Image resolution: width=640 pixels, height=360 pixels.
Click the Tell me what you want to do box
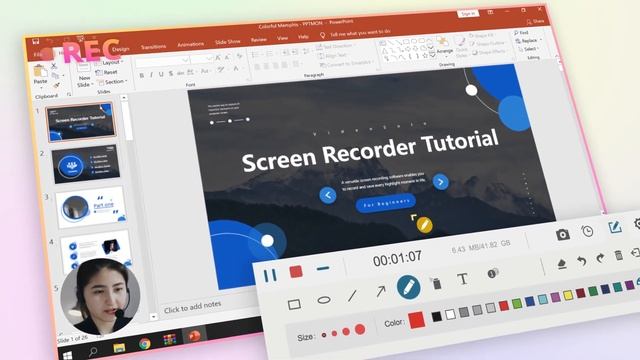(356, 33)
